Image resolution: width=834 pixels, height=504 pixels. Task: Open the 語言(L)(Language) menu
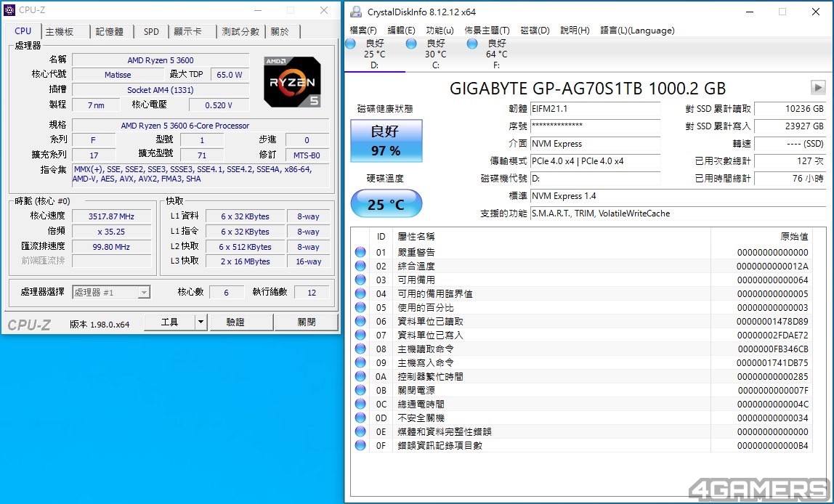637,31
